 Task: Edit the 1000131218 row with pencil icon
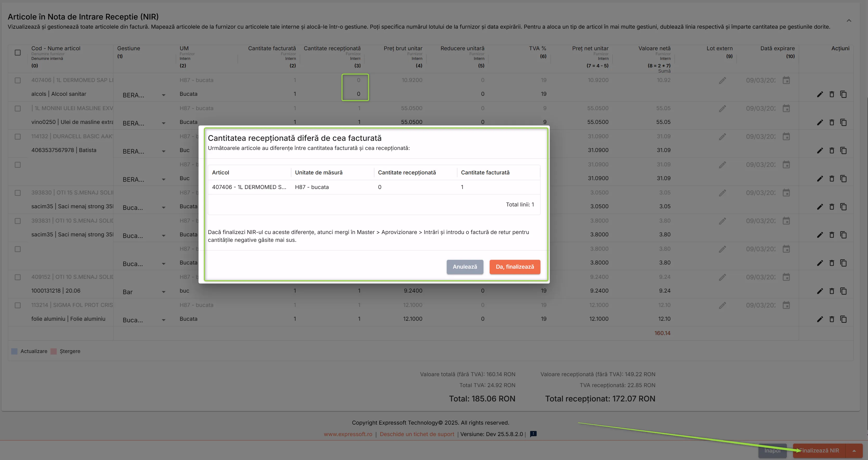tap(820, 291)
